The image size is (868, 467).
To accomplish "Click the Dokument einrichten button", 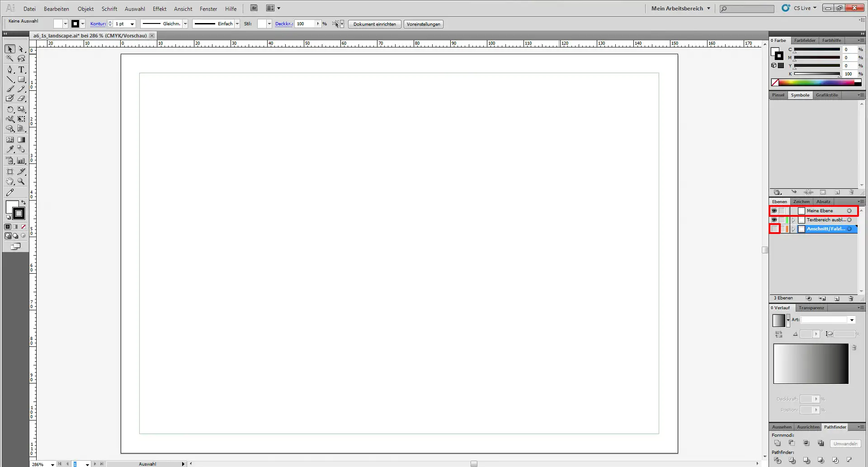I will 374,24.
